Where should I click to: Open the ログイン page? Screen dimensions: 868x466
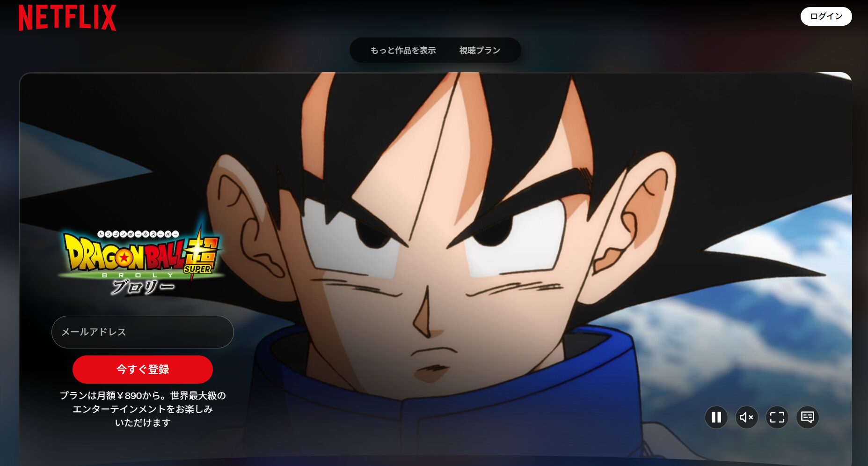(x=826, y=16)
